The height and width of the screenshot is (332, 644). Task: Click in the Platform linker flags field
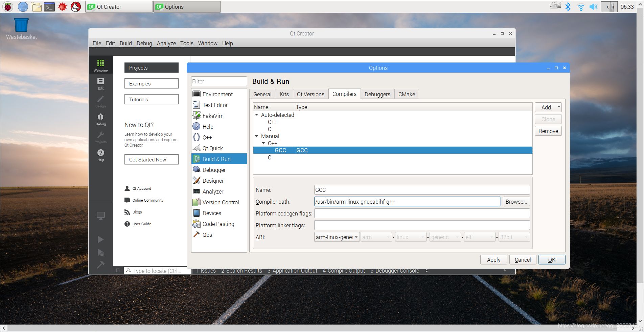point(422,225)
